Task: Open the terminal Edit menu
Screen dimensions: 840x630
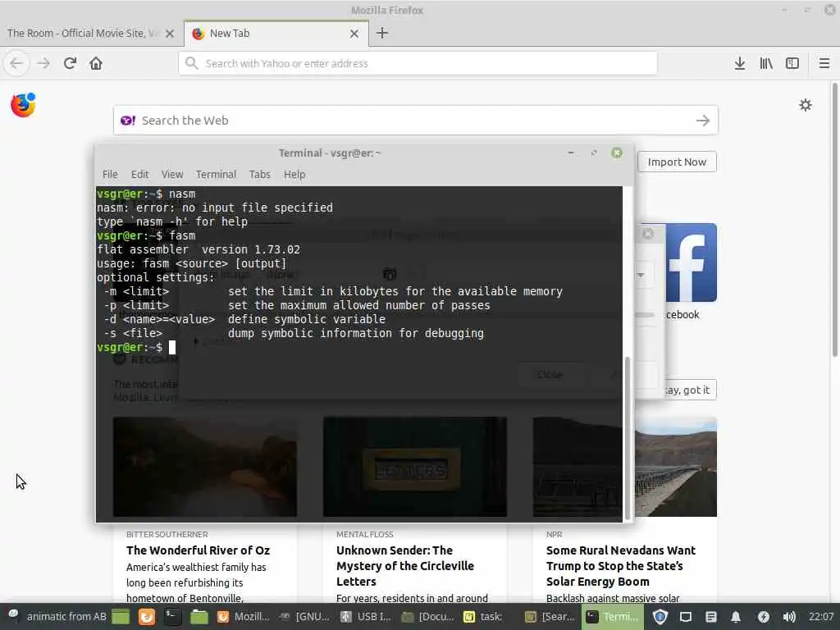Action: point(139,174)
